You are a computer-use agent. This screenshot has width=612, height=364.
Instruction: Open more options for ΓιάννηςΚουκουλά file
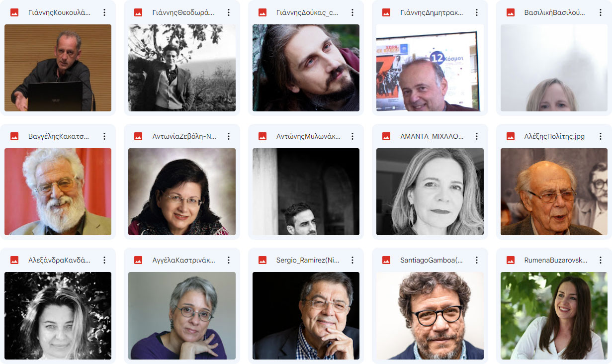tap(104, 12)
